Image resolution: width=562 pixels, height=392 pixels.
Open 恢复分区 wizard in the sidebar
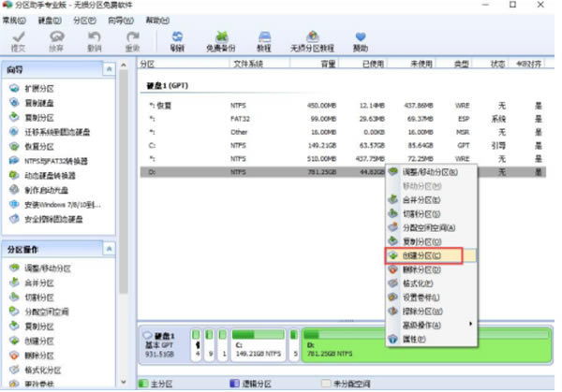32,147
